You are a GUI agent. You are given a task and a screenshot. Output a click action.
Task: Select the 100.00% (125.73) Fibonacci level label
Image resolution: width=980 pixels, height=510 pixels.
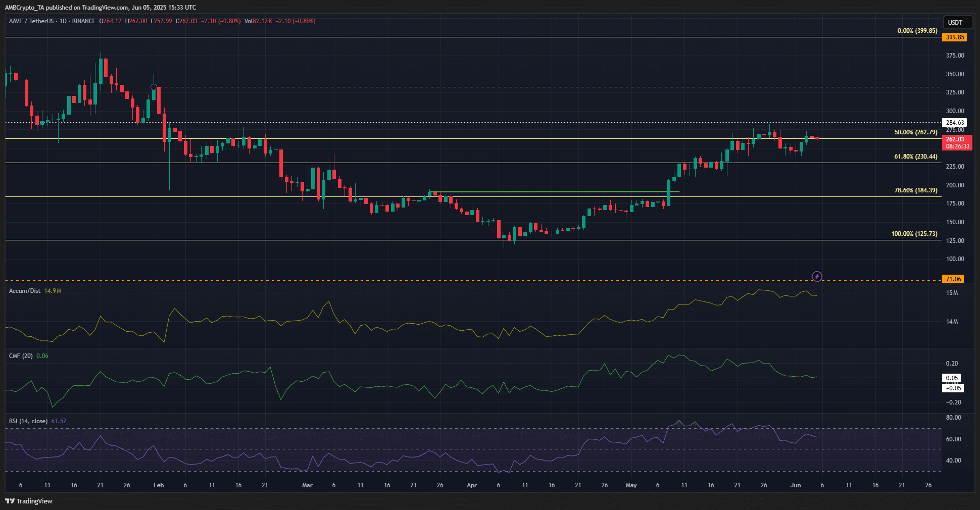914,234
